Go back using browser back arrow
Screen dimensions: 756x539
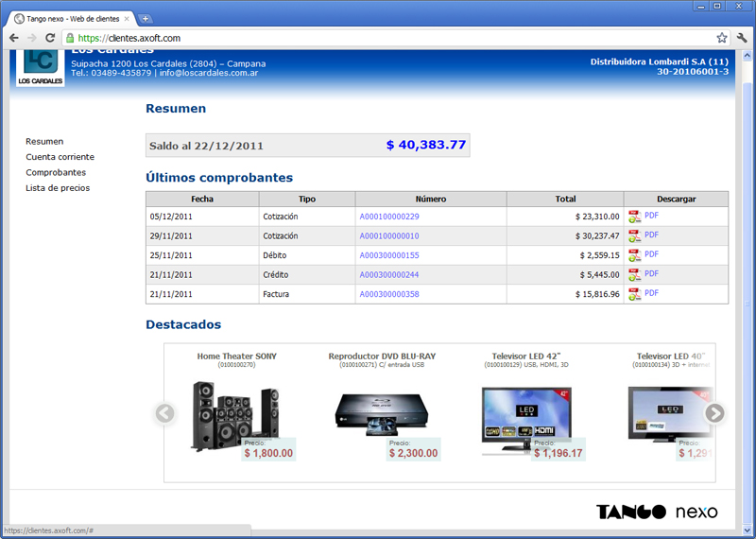[14, 38]
